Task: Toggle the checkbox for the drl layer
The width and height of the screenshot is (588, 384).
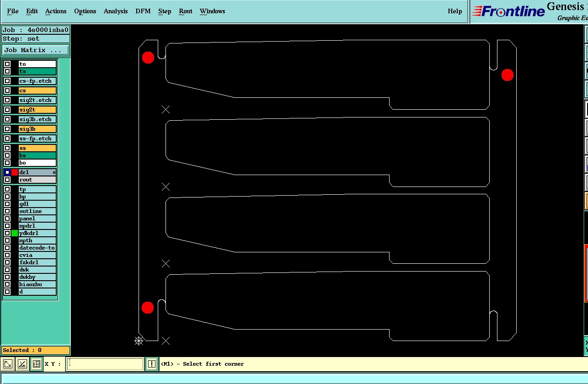Action: pyautogui.click(x=7, y=172)
